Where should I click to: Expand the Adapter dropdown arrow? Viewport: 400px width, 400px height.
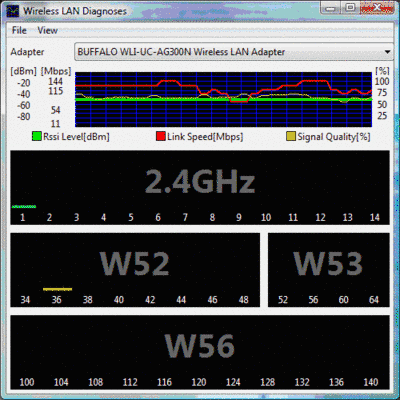click(x=387, y=52)
